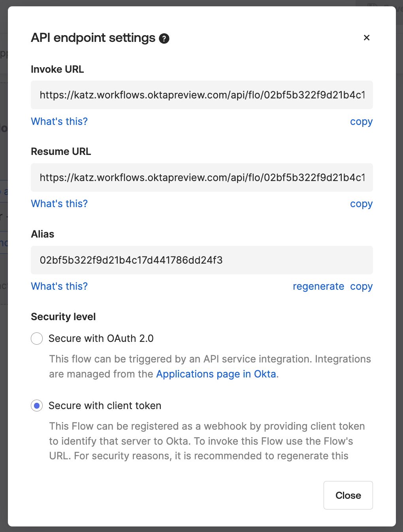The height and width of the screenshot is (532, 403).
Task: Open "What's this?" under Alias
Action: [59, 286]
